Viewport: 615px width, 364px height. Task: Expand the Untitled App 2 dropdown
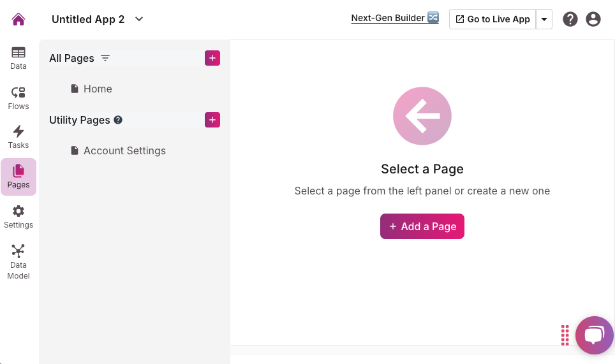click(x=139, y=19)
